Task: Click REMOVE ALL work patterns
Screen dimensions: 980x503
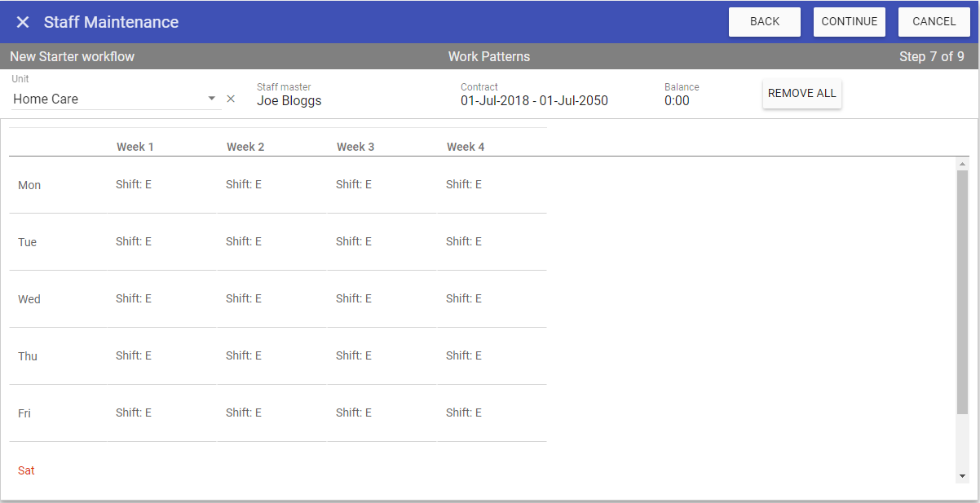Action: click(801, 94)
